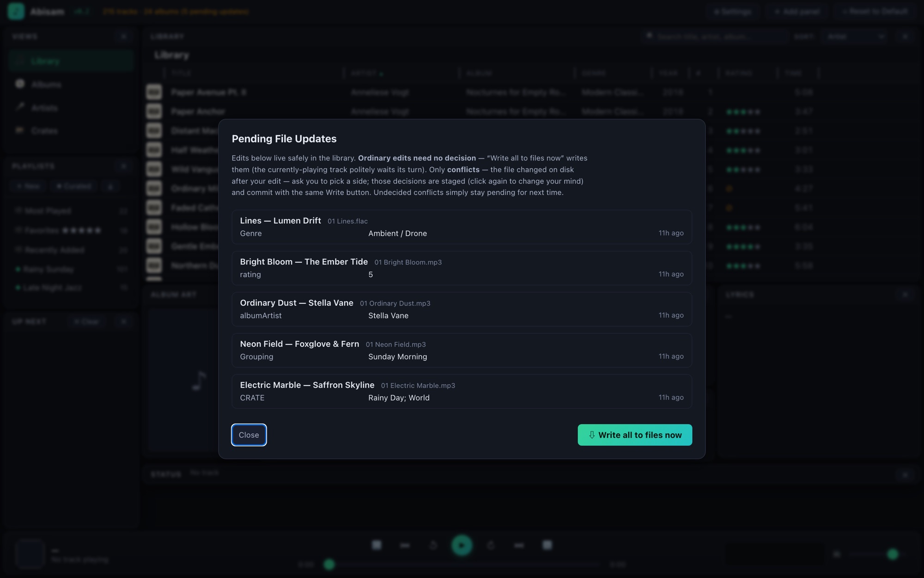Click the Ambient / Drone genre value
The width and height of the screenshot is (924, 578).
pos(397,234)
